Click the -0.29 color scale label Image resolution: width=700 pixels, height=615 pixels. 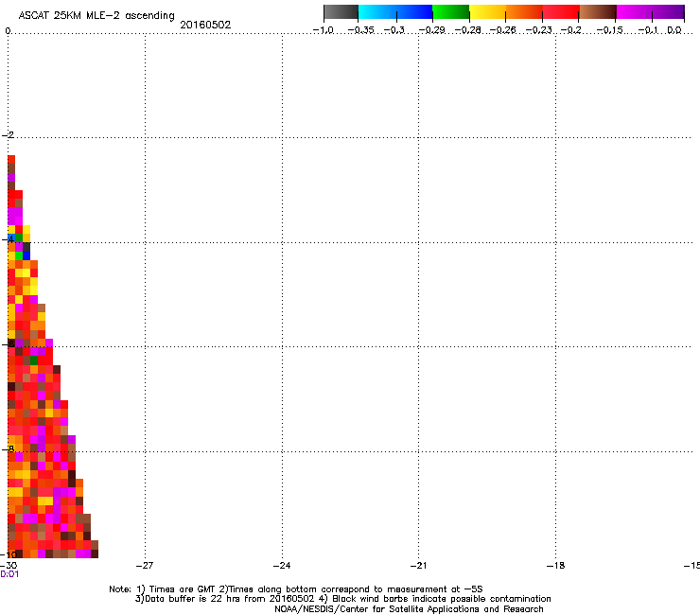click(x=431, y=30)
